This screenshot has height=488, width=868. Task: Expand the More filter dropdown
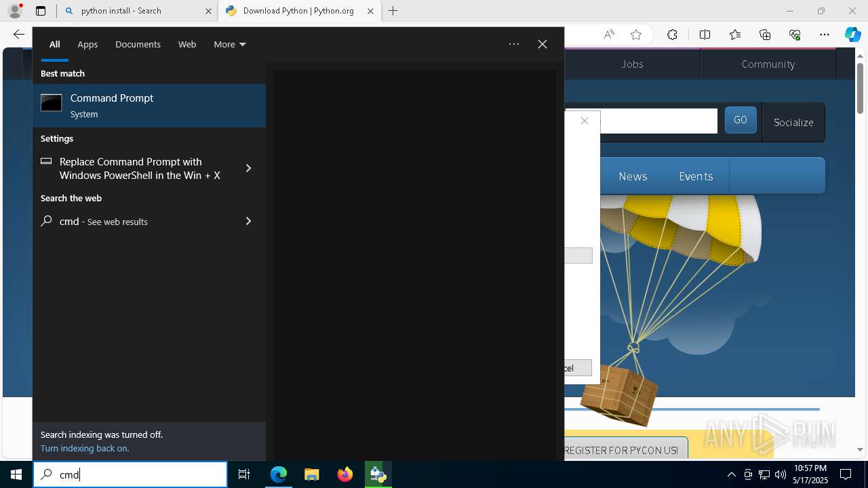[230, 44]
